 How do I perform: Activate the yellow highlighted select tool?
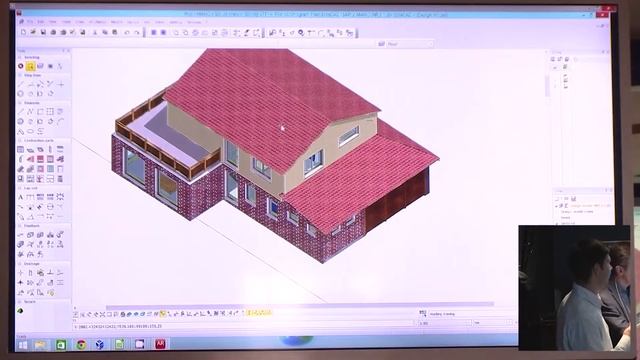[30, 66]
